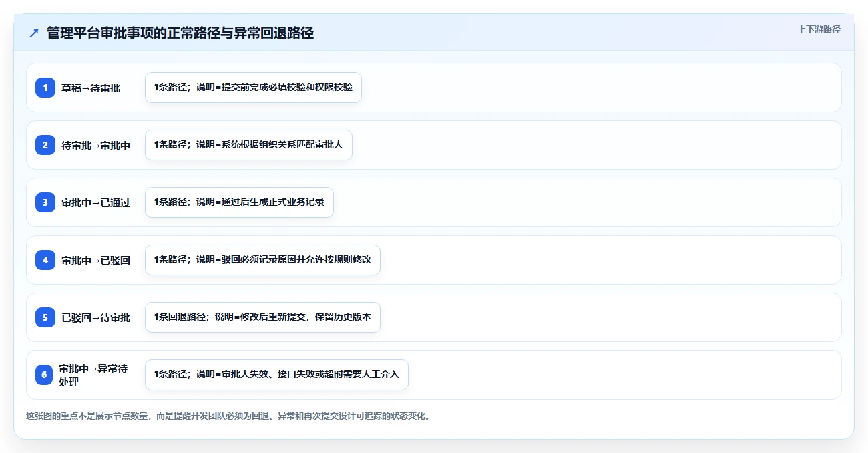
Task: Open the chip 系统根据组织关系匹配审批人
Action: pos(248,145)
